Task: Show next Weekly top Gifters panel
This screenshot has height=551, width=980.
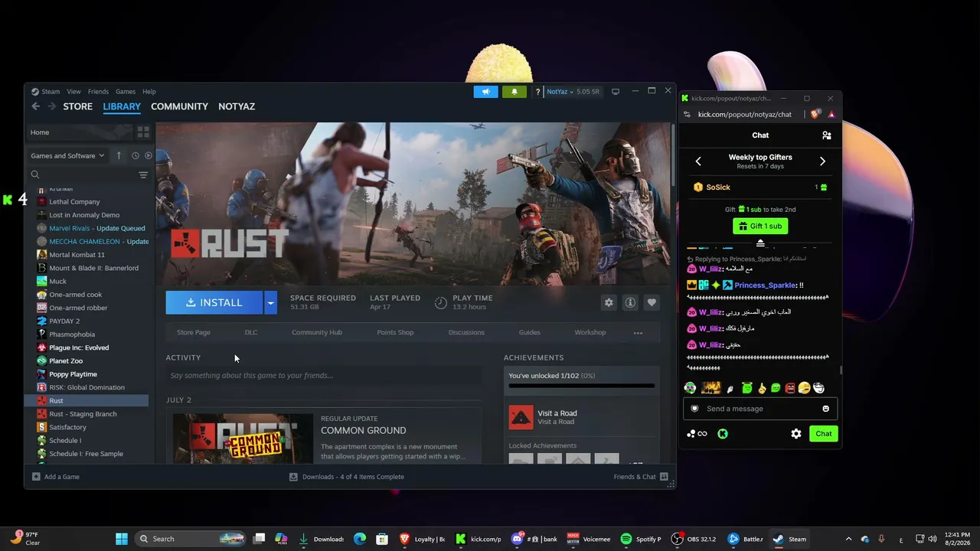Action: coord(822,161)
